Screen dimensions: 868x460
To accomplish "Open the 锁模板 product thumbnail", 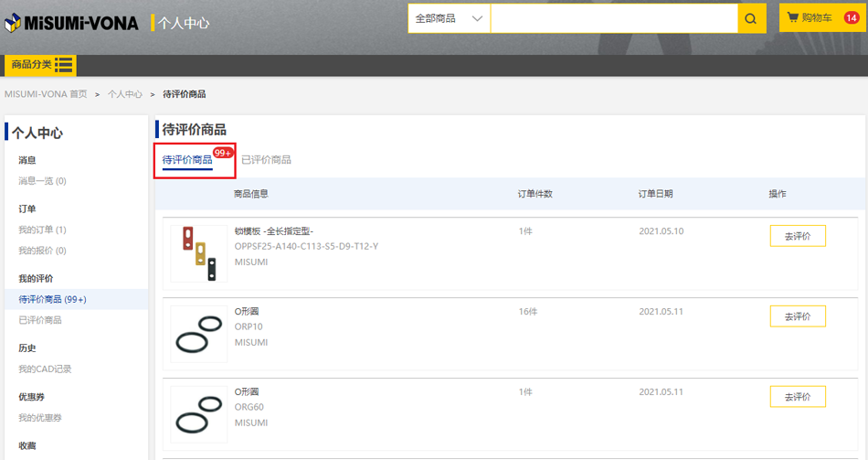I will pyautogui.click(x=199, y=253).
